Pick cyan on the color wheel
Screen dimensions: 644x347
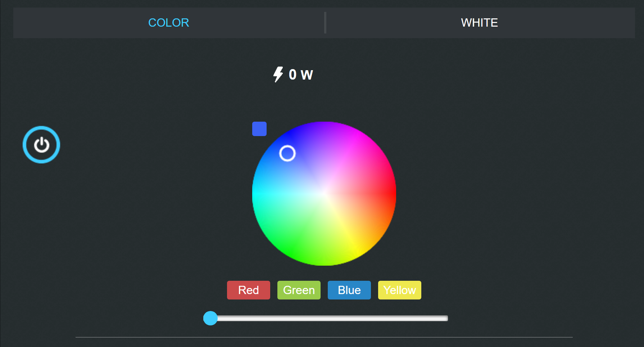pyautogui.click(x=256, y=194)
